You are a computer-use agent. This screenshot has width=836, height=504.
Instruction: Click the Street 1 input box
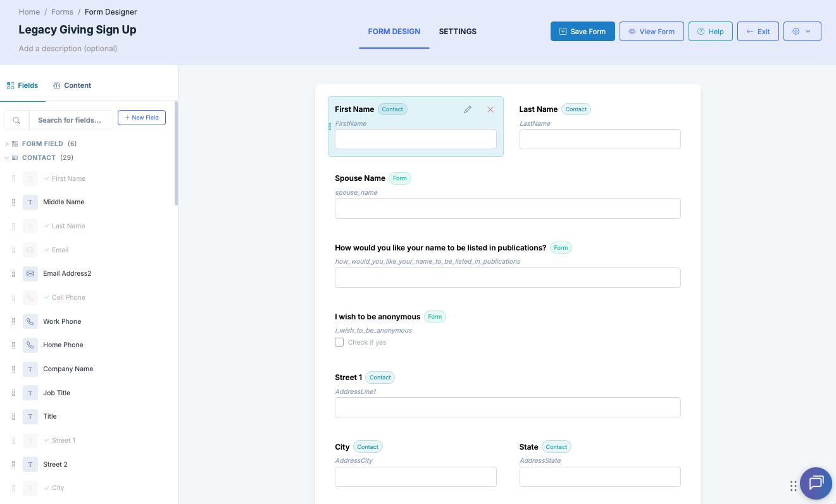508,407
